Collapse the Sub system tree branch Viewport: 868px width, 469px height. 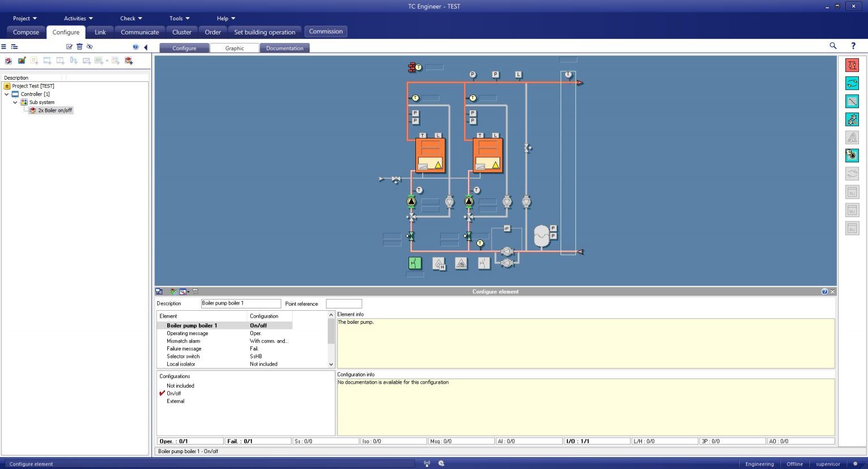[15, 102]
